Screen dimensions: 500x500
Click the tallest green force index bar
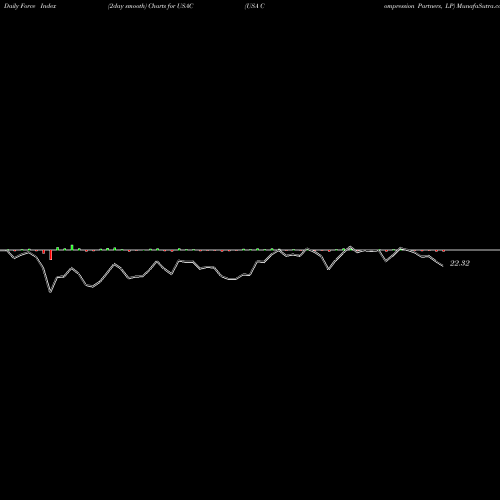pos(72,247)
